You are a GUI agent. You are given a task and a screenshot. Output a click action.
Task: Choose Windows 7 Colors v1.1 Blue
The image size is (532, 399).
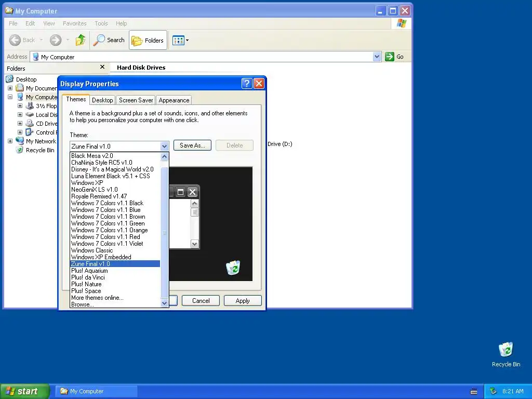point(115,210)
